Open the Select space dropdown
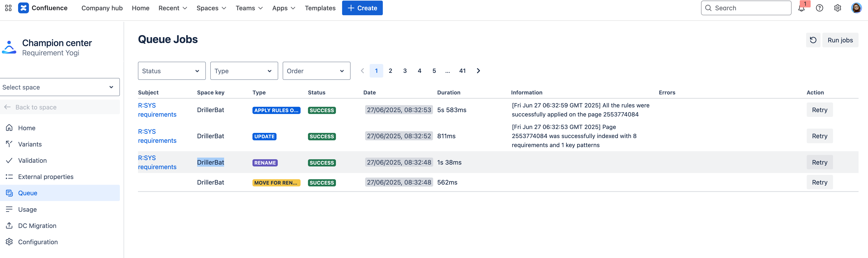The height and width of the screenshot is (258, 868). tap(60, 87)
